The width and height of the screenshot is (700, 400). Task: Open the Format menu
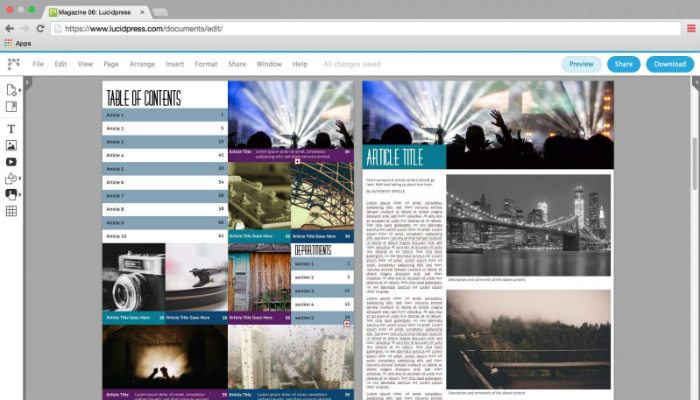pos(206,64)
